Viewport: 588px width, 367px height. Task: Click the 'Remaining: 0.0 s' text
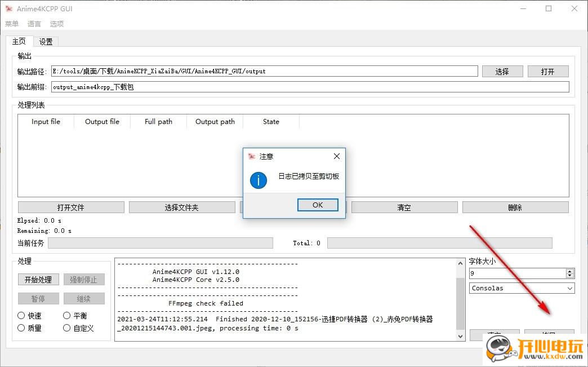[x=44, y=231]
